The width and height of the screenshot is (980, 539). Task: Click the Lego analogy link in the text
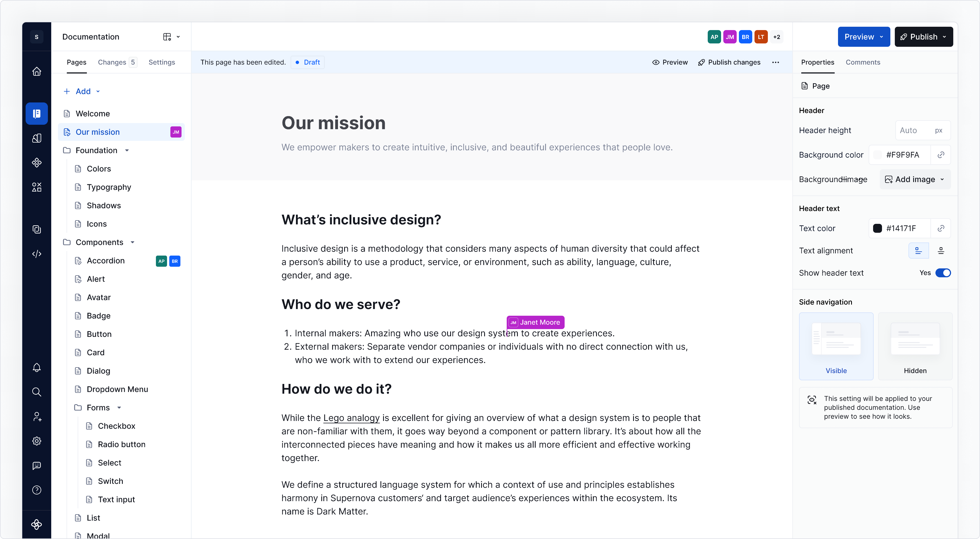351,418
